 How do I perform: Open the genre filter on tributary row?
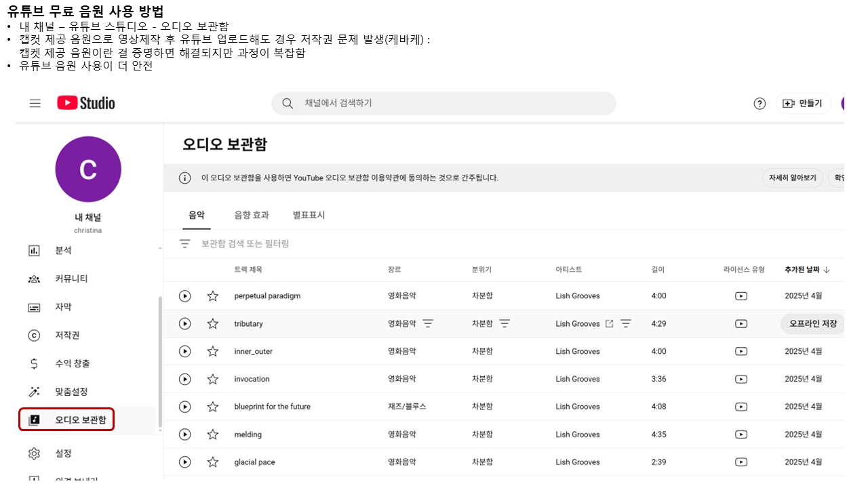428,323
